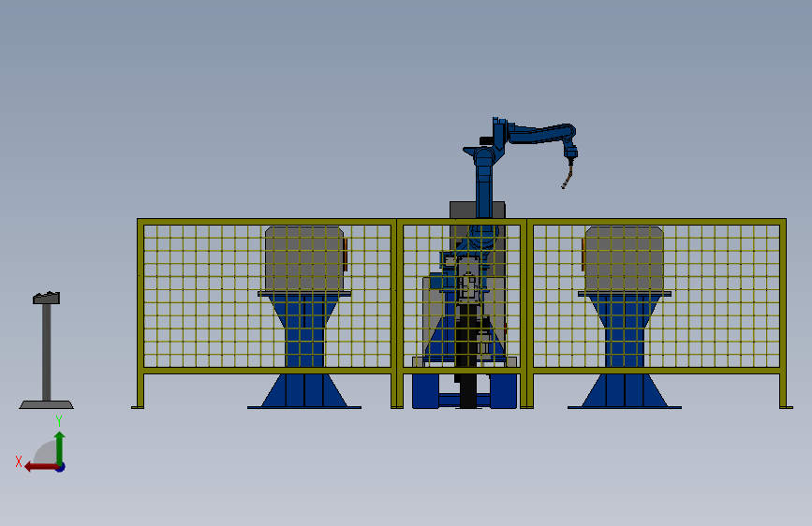This screenshot has width=812, height=526.
Task: Select the robot's horizontal blue forearm
Action: (541, 134)
